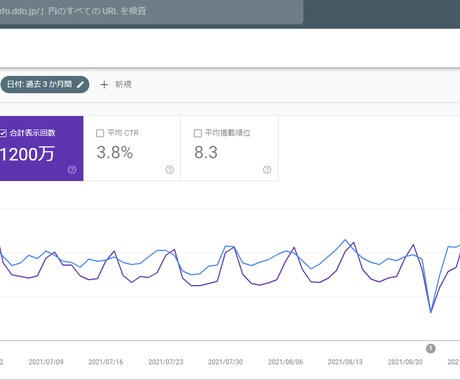Select the 3.8% CTR value
Viewport: 460px width, 380px height.
coord(115,153)
